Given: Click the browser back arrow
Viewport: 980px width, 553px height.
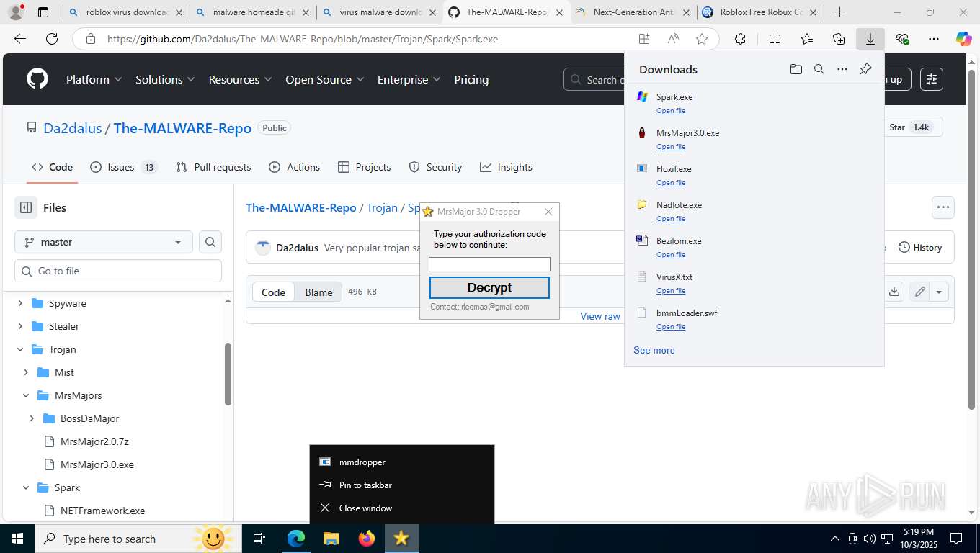Looking at the screenshot, I should pos(20,39).
